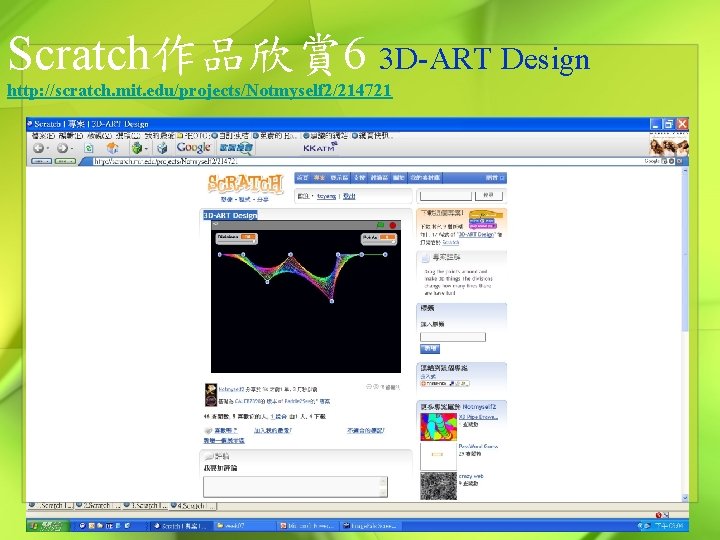
Task: Click the 'add to my favorites' link
Action: pyautogui.click(x=273, y=430)
